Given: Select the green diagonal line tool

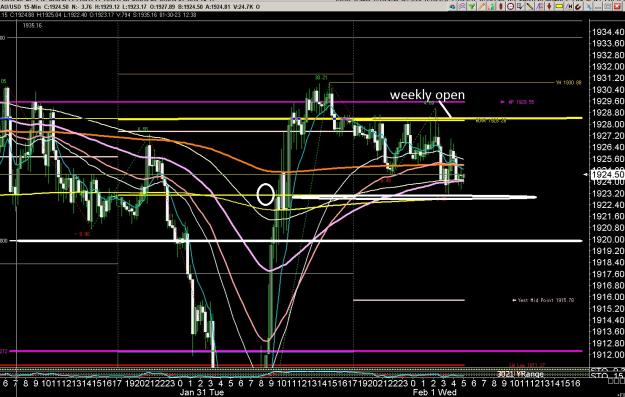Looking at the screenshot, I should [x=530, y=7].
